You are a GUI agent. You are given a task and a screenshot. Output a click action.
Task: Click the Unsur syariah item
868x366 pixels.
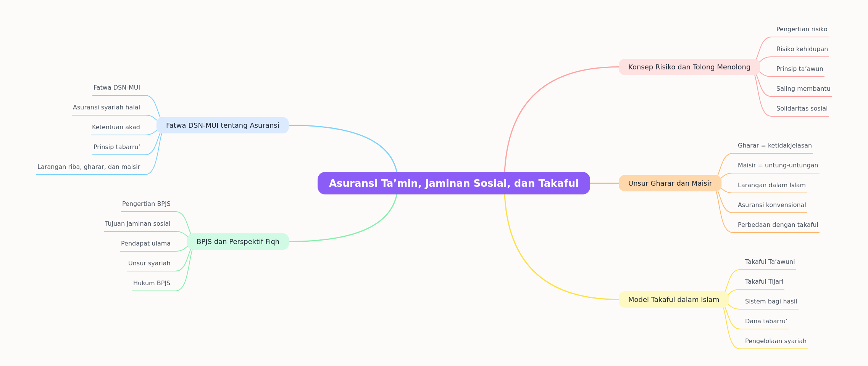149,263
